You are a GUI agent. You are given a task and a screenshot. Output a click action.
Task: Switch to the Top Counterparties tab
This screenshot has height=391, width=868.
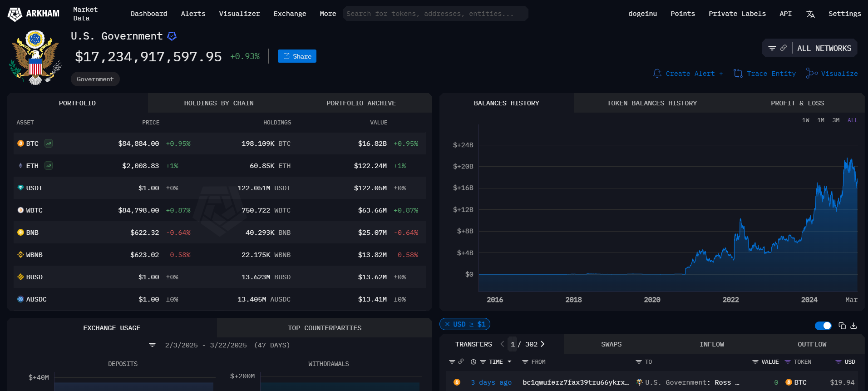coord(325,328)
